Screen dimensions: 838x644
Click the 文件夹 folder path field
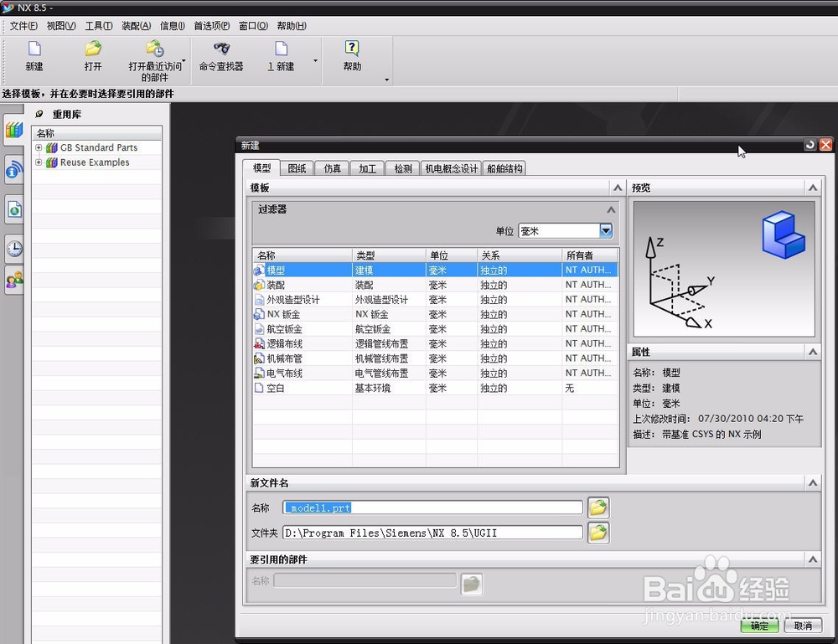433,533
